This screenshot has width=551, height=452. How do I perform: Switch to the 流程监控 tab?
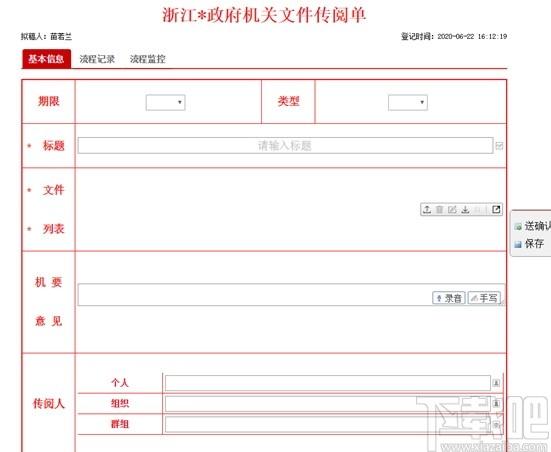click(148, 59)
